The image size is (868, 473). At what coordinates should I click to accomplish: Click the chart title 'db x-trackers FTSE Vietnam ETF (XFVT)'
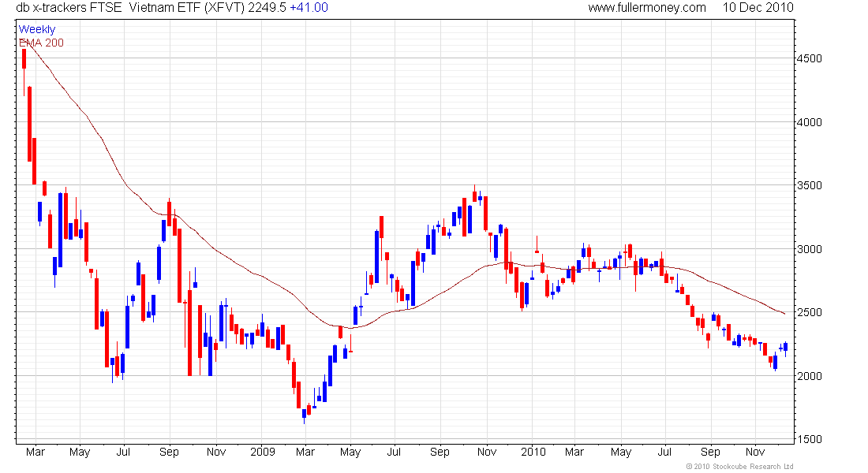(131, 8)
